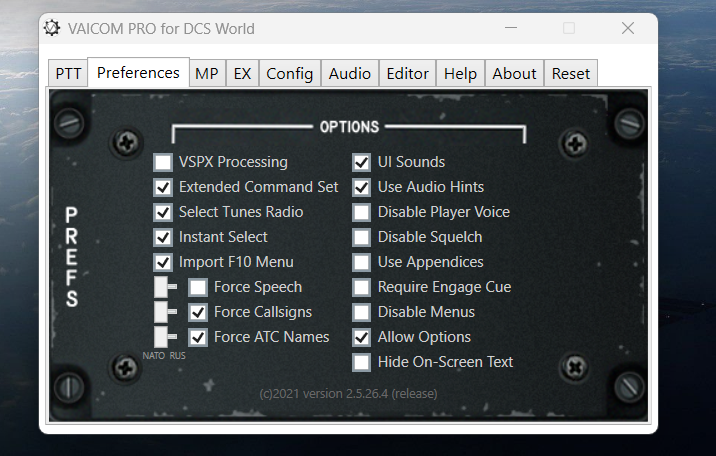This screenshot has width=716, height=456.
Task: Enable Hide On-Screen Text
Action: click(x=362, y=362)
